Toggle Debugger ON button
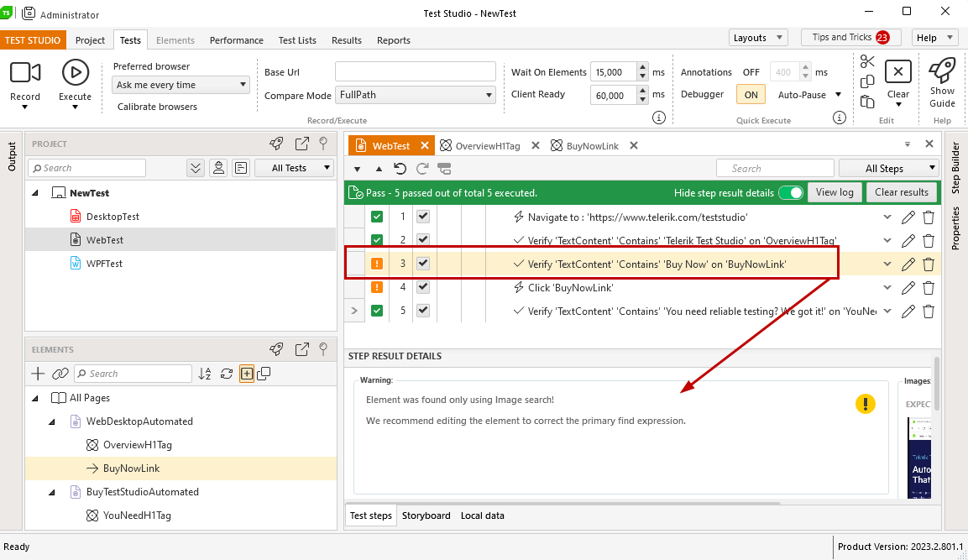 pos(751,95)
